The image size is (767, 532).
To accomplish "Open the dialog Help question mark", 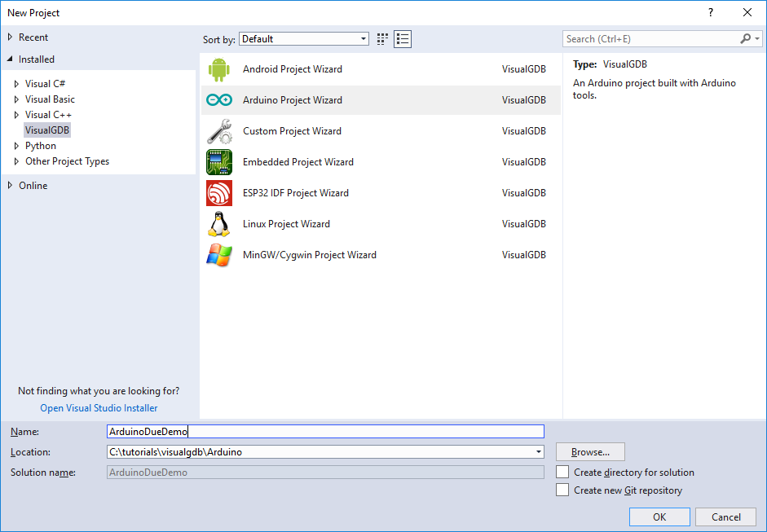I will pyautogui.click(x=710, y=13).
